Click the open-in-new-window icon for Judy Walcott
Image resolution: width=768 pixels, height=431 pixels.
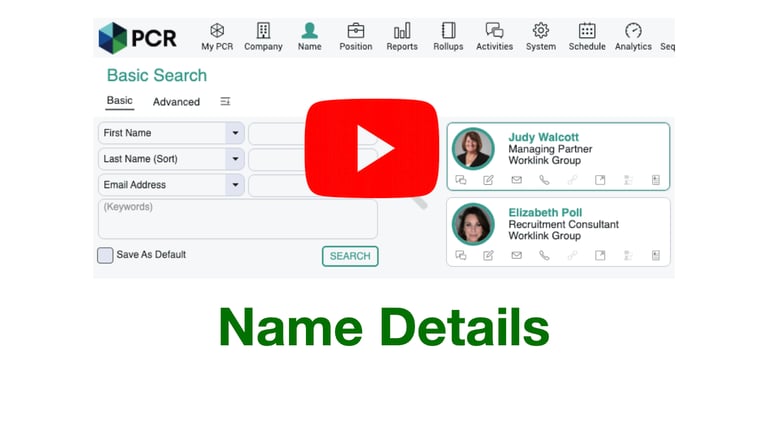(x=600, y=180)
